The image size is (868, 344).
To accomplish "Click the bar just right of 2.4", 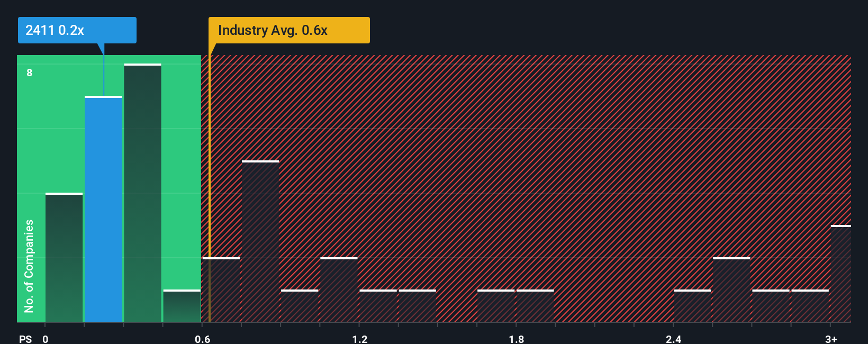I will [x=692, y=306].
